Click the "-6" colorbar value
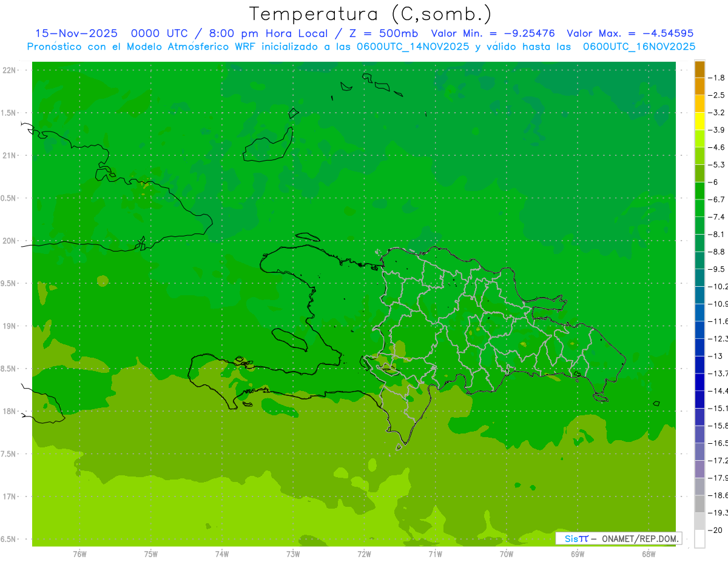Image resolution: width=728 pixels, height=562 pixels. coord(715,182)
